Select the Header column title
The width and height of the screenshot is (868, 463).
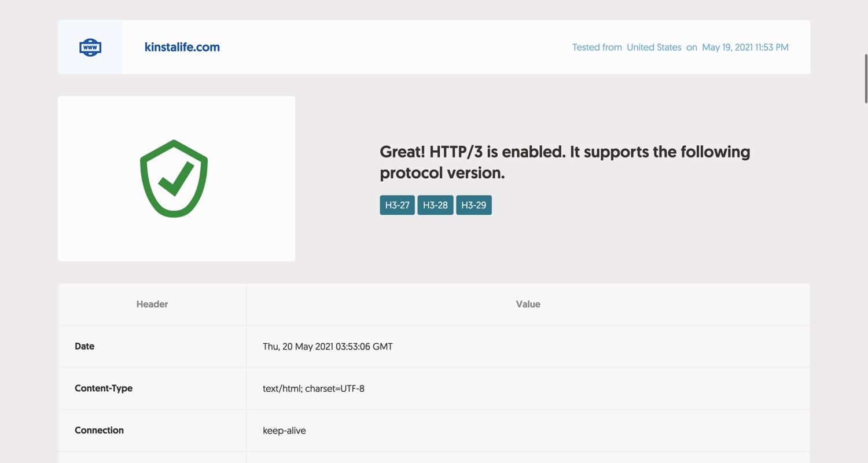[152, 304]
